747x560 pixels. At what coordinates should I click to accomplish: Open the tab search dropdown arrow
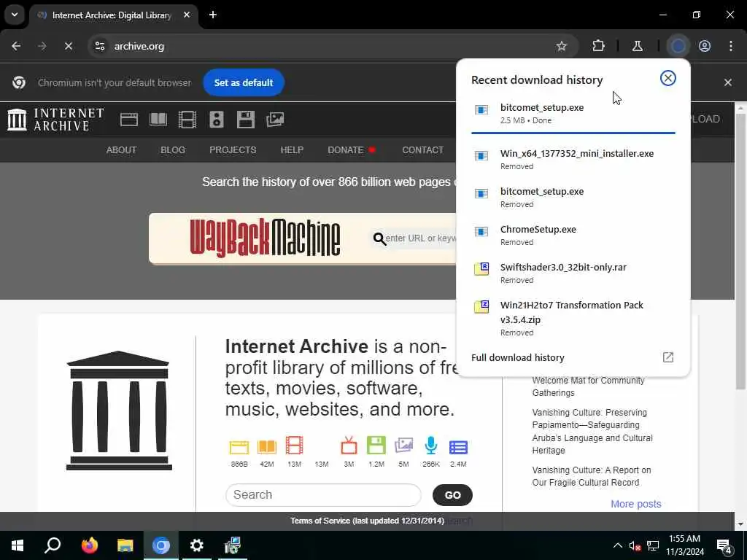(15, 15)
